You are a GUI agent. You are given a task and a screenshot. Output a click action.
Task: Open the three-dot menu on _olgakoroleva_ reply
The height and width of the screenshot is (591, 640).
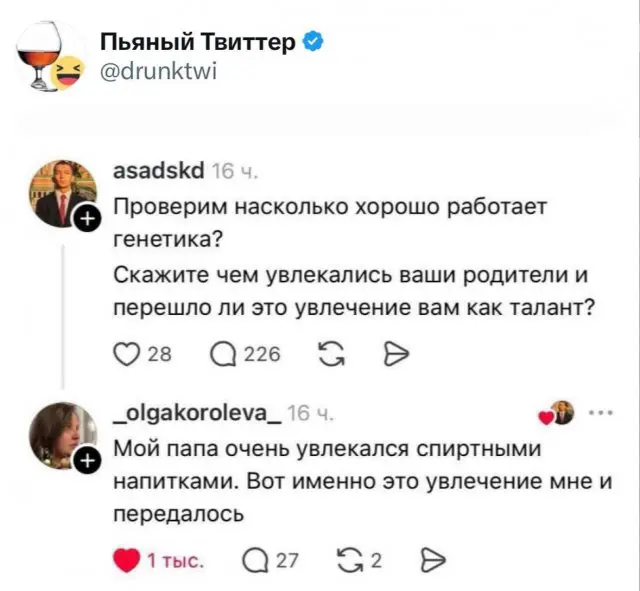pos(601,412)
